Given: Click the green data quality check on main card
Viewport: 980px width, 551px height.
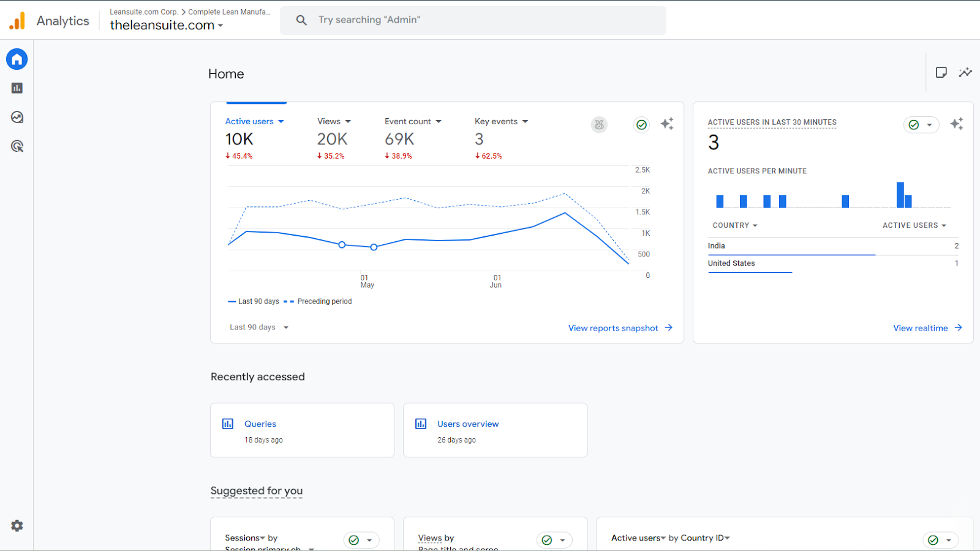Looking at the screenshot, I should (x=641, y=125).
